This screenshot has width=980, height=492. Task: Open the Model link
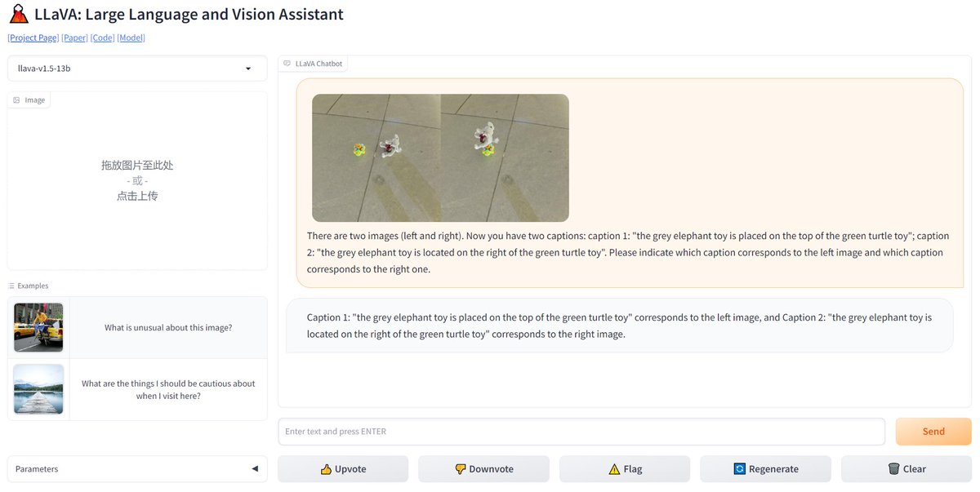point(131,38)
